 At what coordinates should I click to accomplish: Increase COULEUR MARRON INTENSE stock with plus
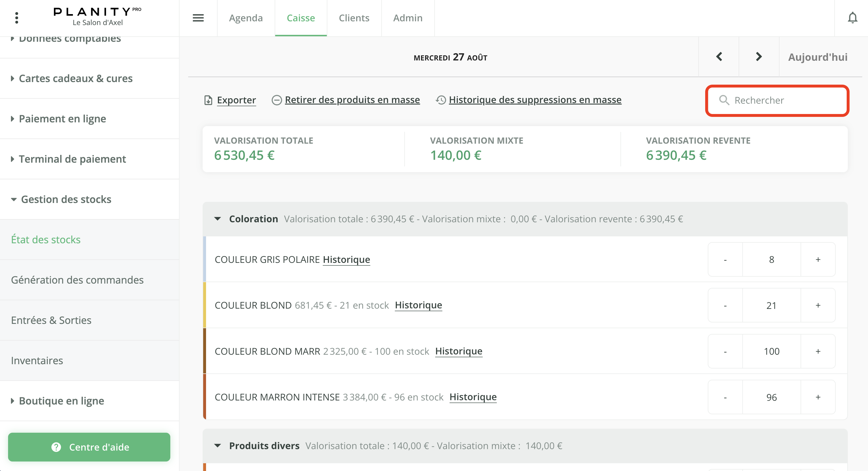[x=818, y=397]
